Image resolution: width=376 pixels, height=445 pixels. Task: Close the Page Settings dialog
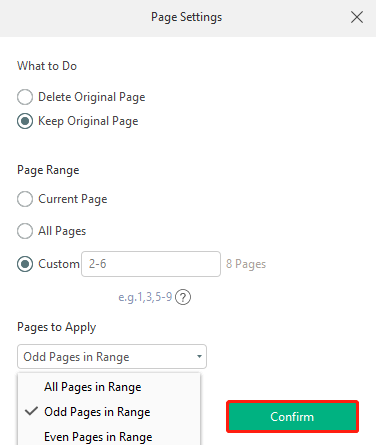coord(357,17)
